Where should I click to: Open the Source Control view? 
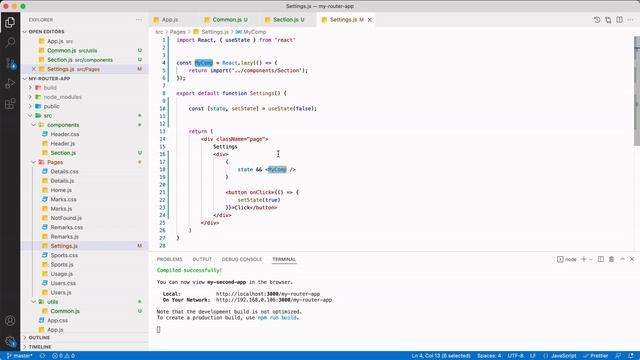coord(10,63)
